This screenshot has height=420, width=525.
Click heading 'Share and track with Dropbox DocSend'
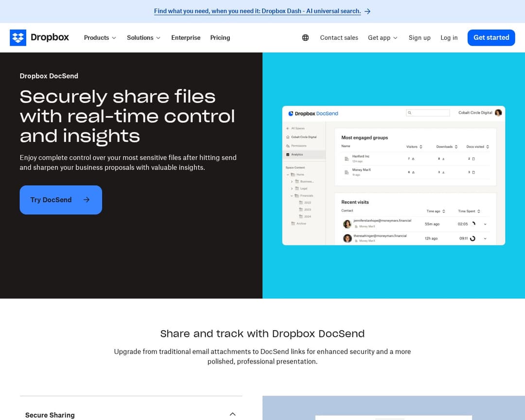click(x=262, y=333)
